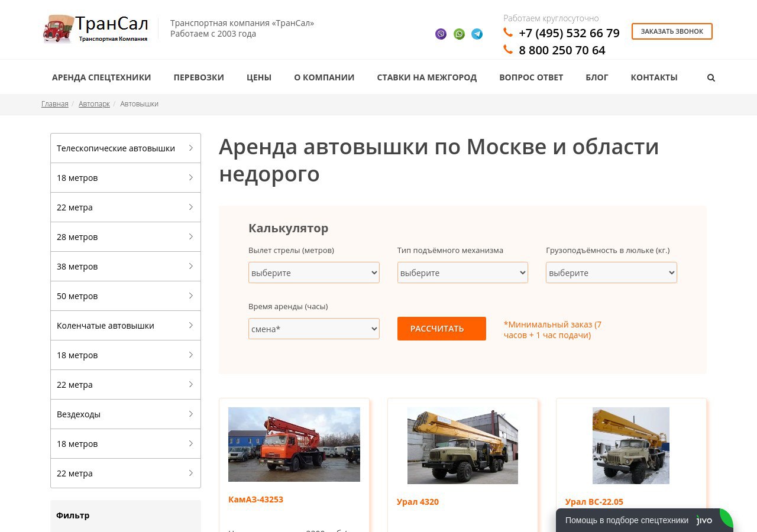Open the Урал ВС-22.05 product link
Image resolution: width=757 pixels, height=532 pixels.
pos(594,502)
